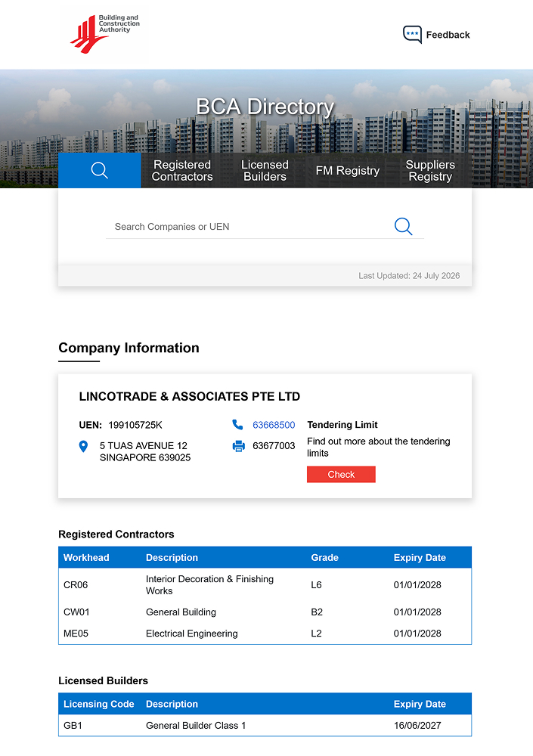Screen dimensions: 533x756
Task: Click the General Building description cell
Action: point(181,612)
